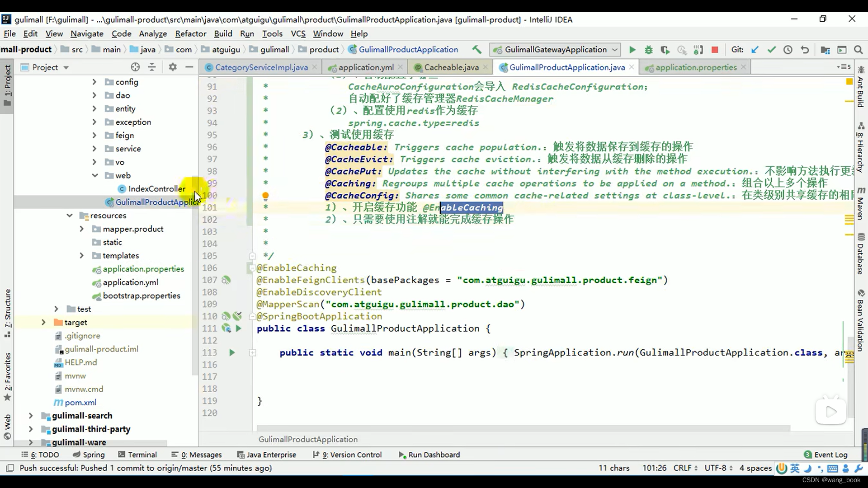Toggle the Favorites tool window
Screen dimensions: 868x488
tap(7, 376)
